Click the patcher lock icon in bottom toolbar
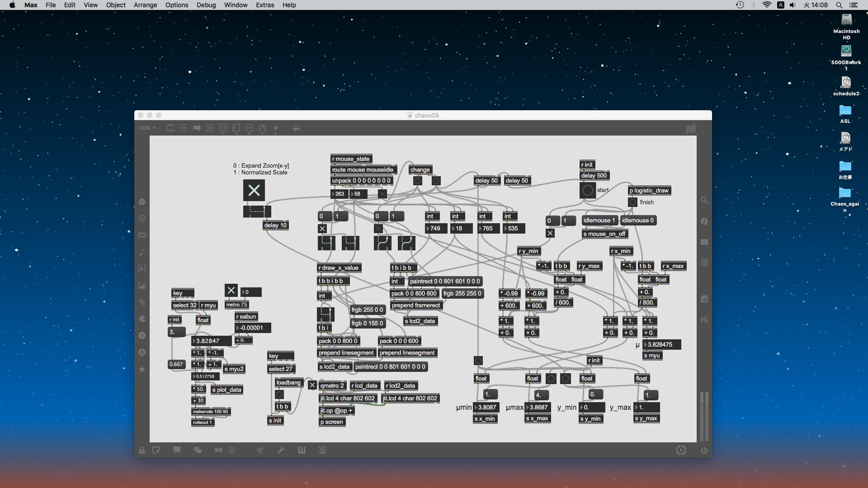The width and height of the screenshot is (868, 488). pyautogui.click(x=142, y=450)
